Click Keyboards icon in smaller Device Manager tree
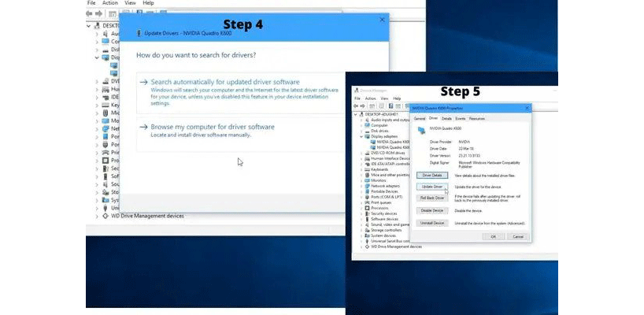Screen dimensions: 644x315 pyautogui.click(x=367, y=169)
